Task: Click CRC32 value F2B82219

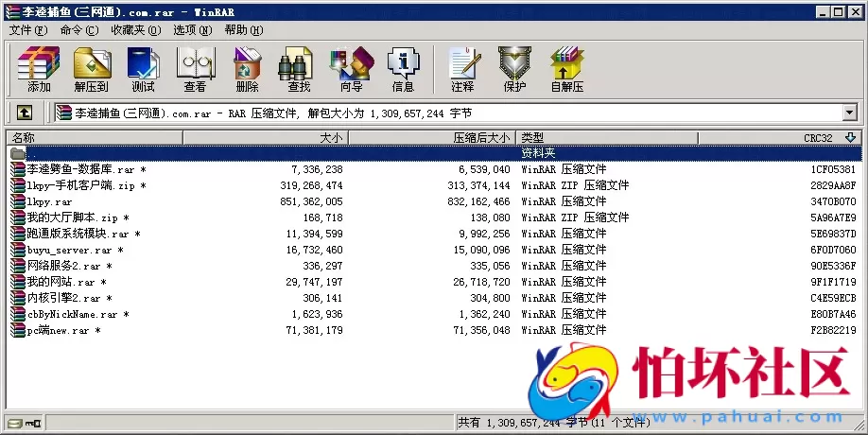Action: [x=833, y=330]
